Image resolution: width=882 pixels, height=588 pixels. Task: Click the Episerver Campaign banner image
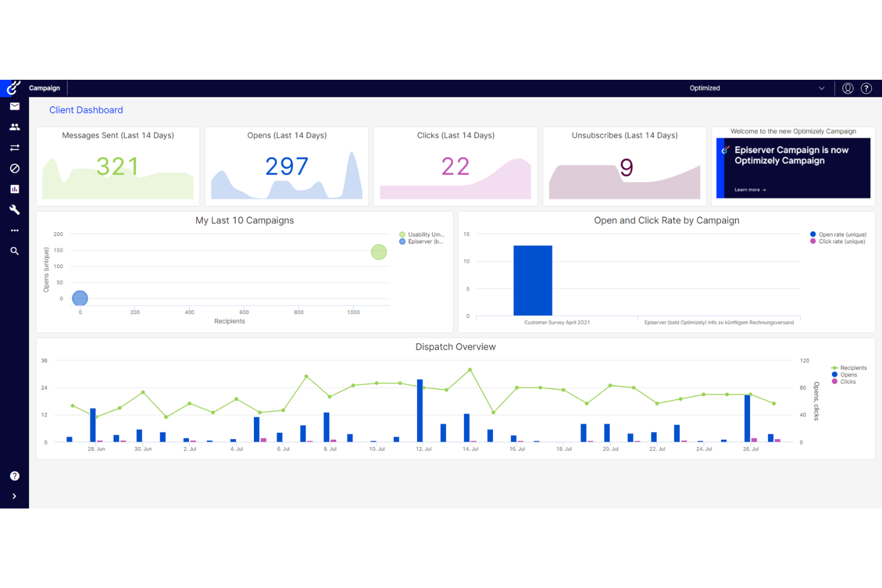point(793,168)
